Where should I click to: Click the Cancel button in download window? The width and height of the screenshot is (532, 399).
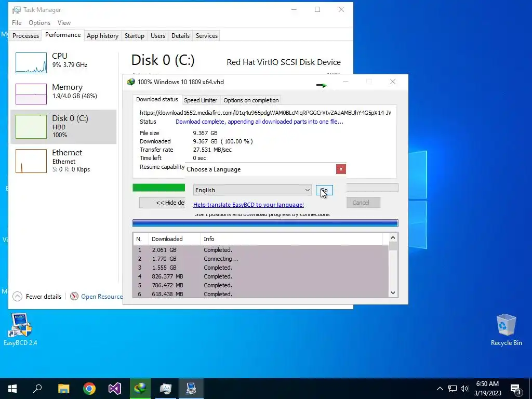[363, 203]
